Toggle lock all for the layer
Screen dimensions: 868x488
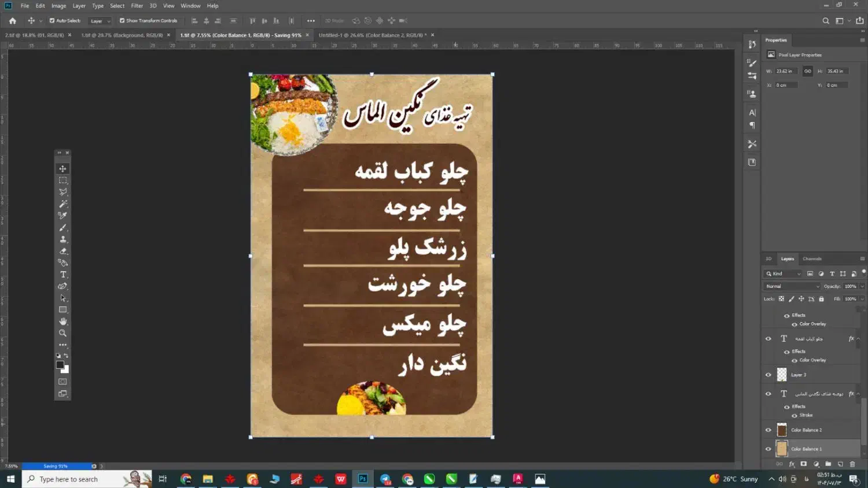click(821, 299)
